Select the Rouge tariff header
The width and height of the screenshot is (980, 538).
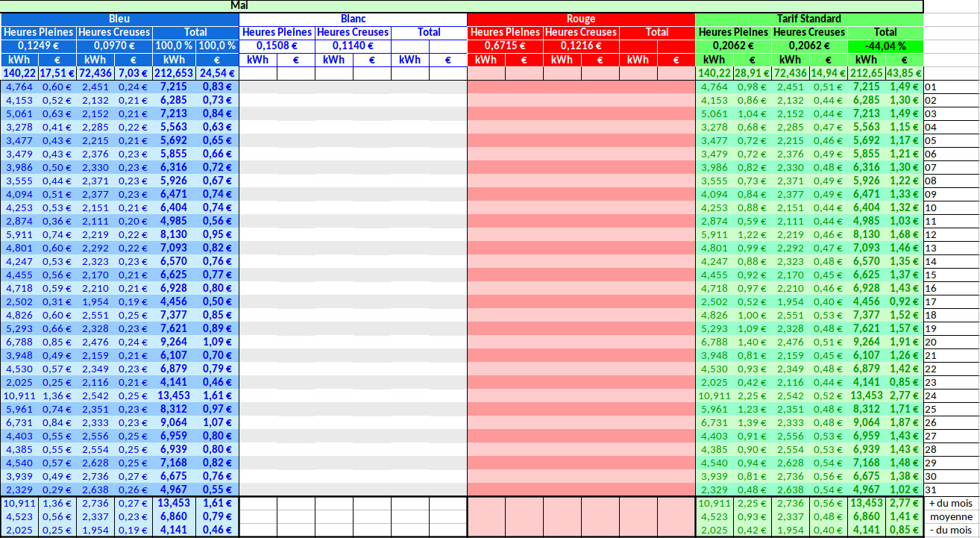[581, 19]
